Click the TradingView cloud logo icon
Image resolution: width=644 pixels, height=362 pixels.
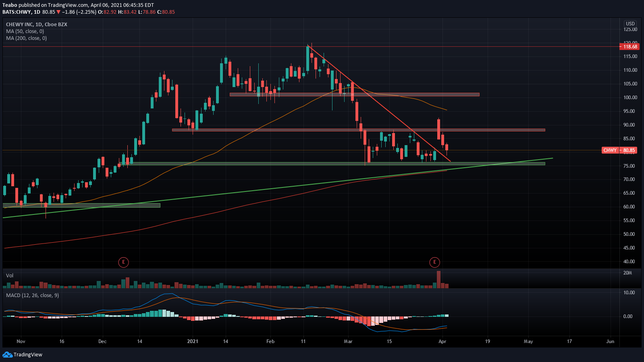7,355
